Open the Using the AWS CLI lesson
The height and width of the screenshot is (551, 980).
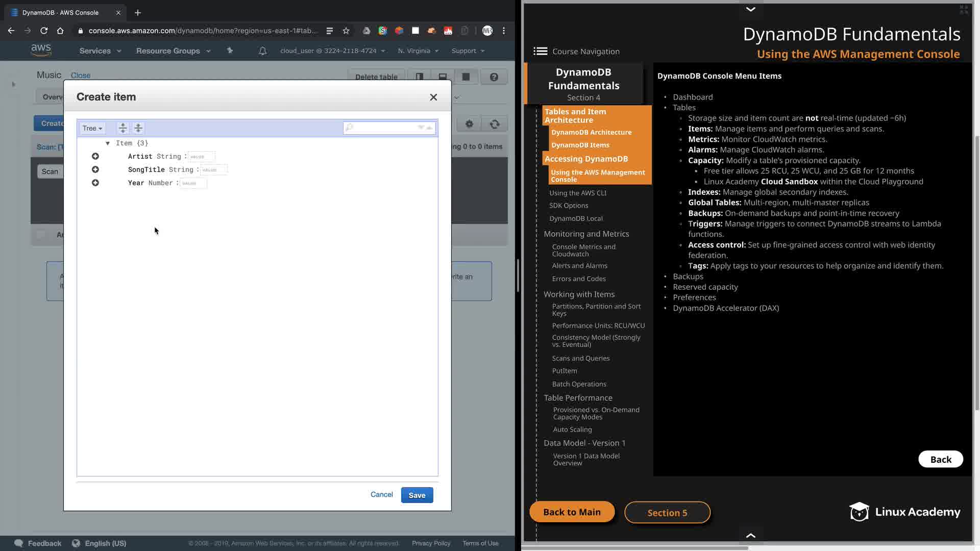[578, 193]
